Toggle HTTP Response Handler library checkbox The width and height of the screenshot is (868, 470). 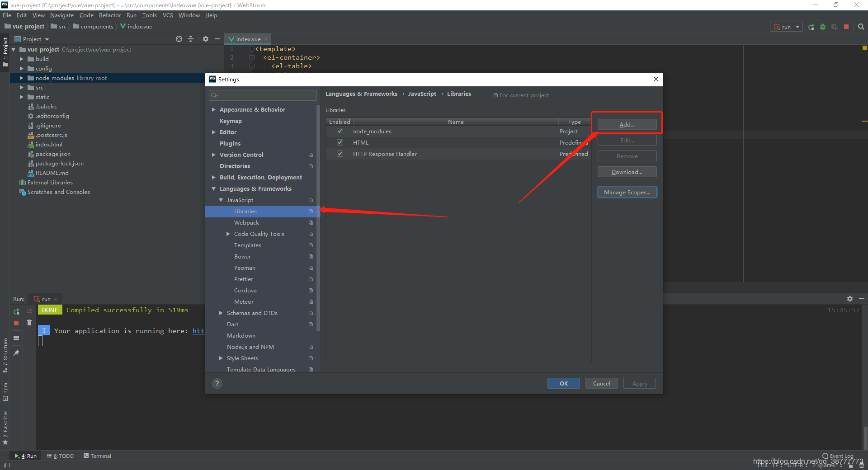point(340,154)
